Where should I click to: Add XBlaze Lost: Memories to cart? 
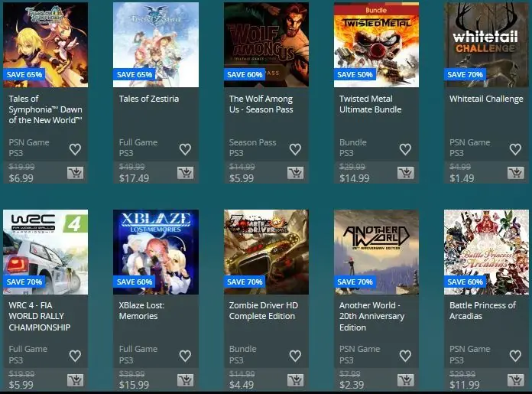pyautogui.click(x=185, y=380)
